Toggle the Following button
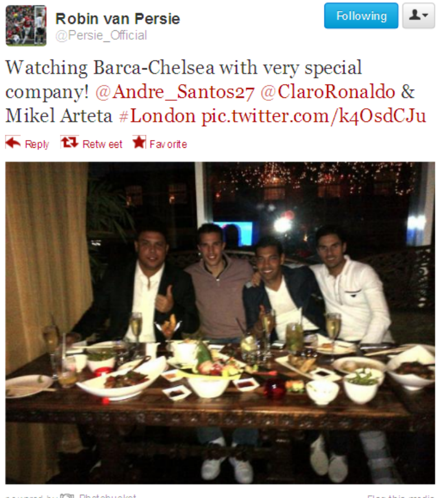Image resolution: width=448 pixels, height=498 pixels. coord(361,16)
